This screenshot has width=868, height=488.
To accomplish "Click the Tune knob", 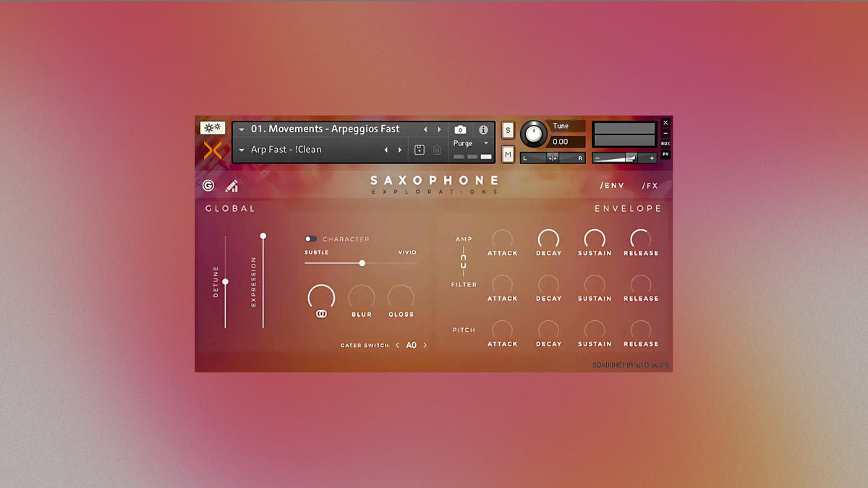I will [x=534, y=133].
